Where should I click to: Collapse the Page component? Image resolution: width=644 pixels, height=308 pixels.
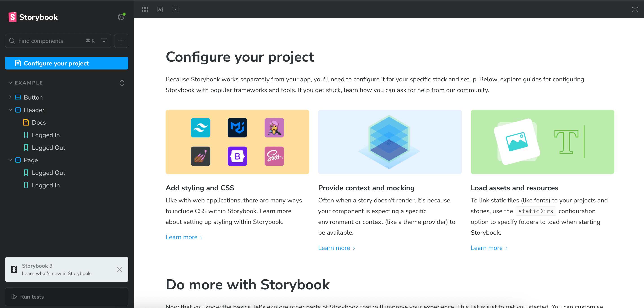10,160
